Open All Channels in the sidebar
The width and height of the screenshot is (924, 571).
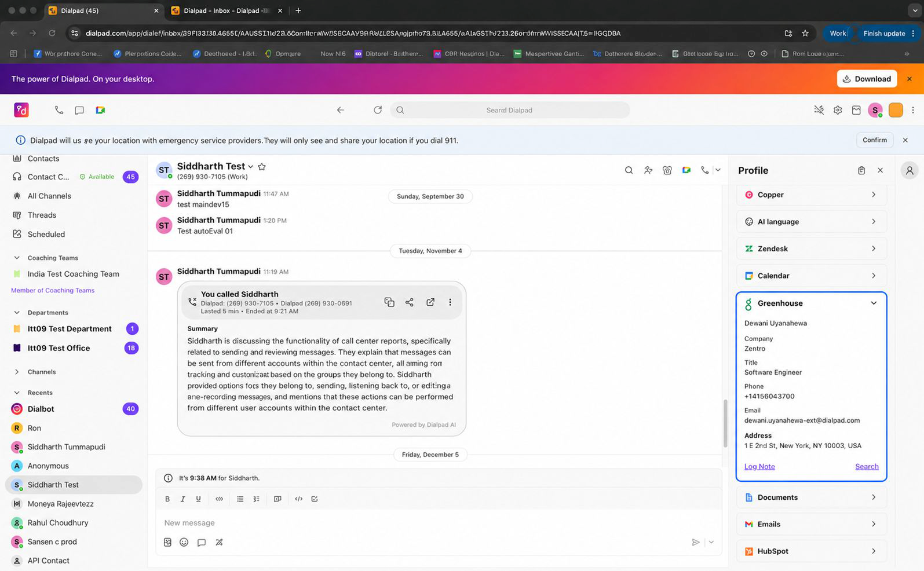pyautogui.click(x=49, y=196)
